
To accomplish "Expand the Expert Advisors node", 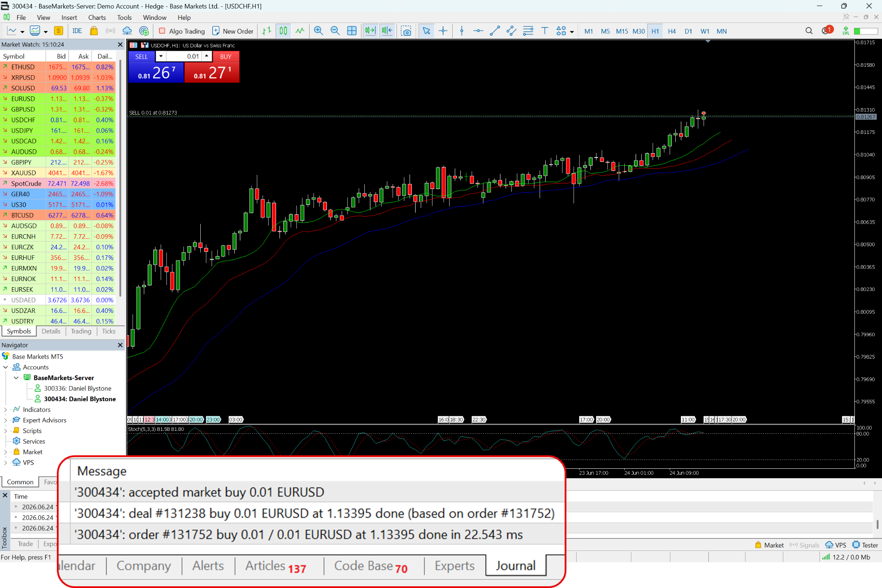I will point(6,420).
